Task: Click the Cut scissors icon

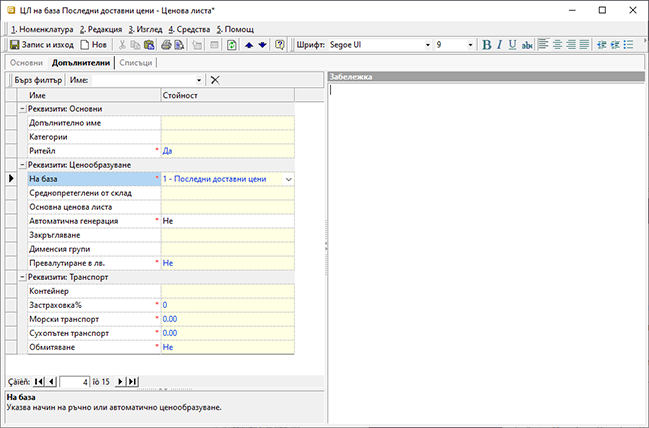Action: tap(123, 45)
